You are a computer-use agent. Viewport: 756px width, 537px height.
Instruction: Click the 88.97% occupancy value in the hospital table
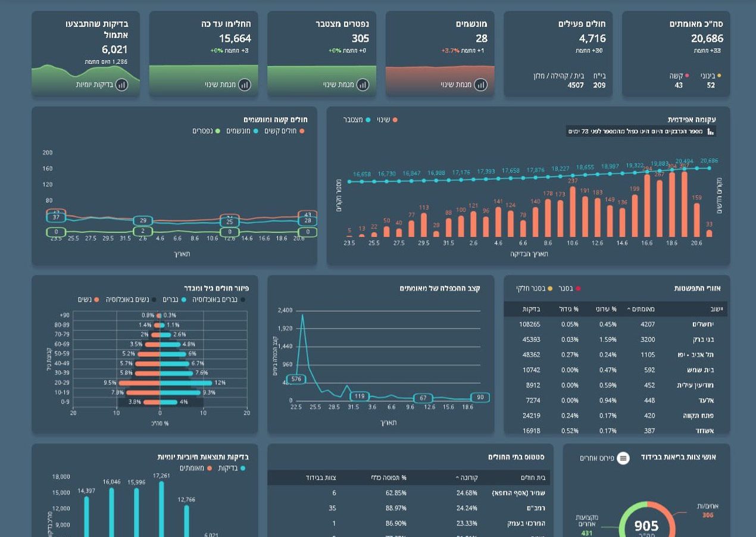coord(396,508)
